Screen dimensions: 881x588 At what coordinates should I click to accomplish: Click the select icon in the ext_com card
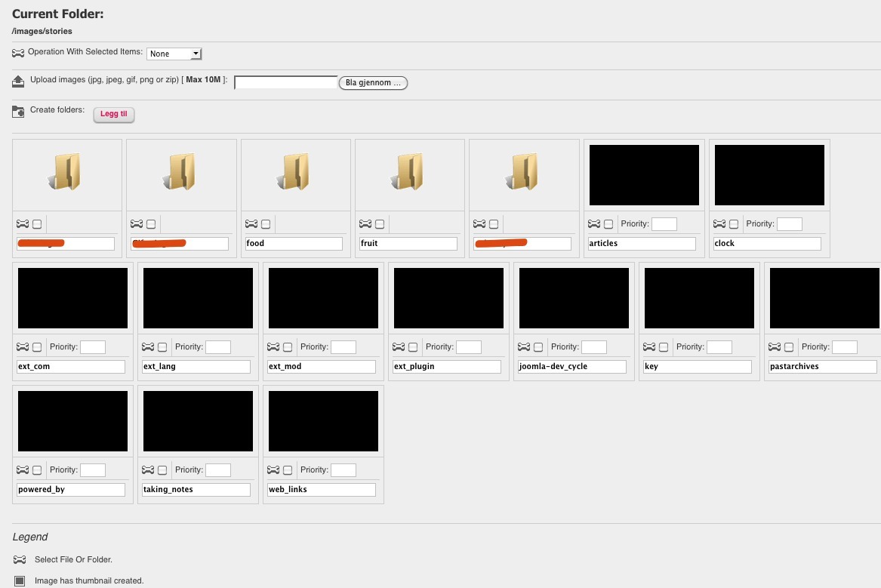23,347
